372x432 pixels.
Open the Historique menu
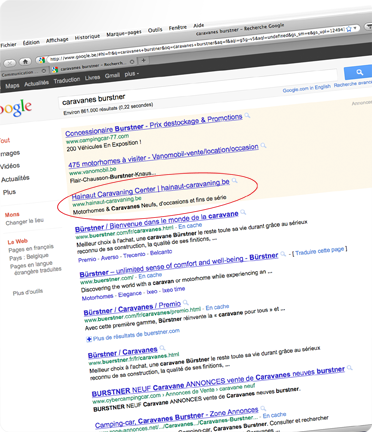87,37
